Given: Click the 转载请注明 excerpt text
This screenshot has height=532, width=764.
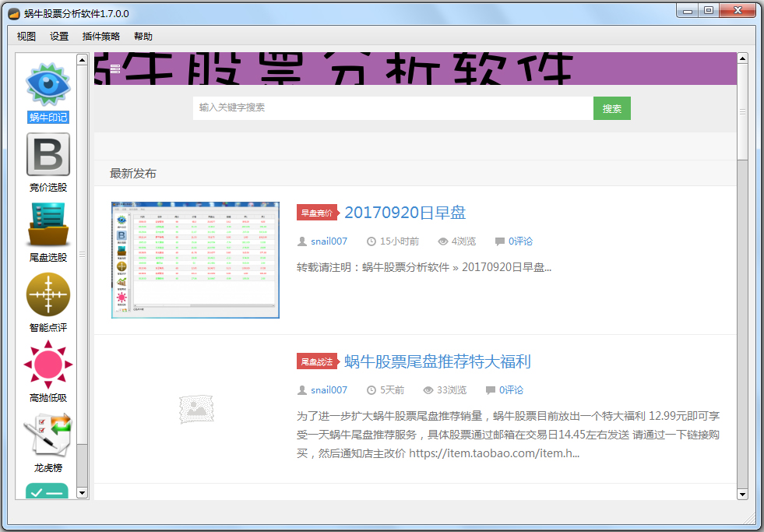Looking at the screenshot, I should click(424, 267).
